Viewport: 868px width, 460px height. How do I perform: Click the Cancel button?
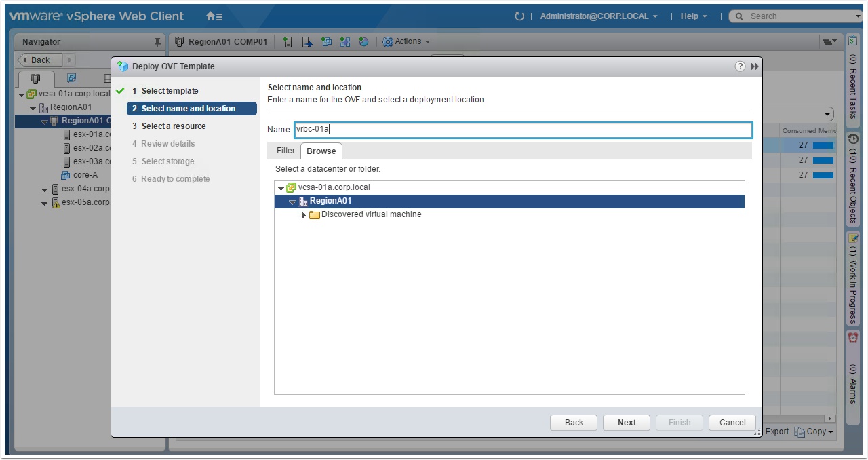point(732,423)
